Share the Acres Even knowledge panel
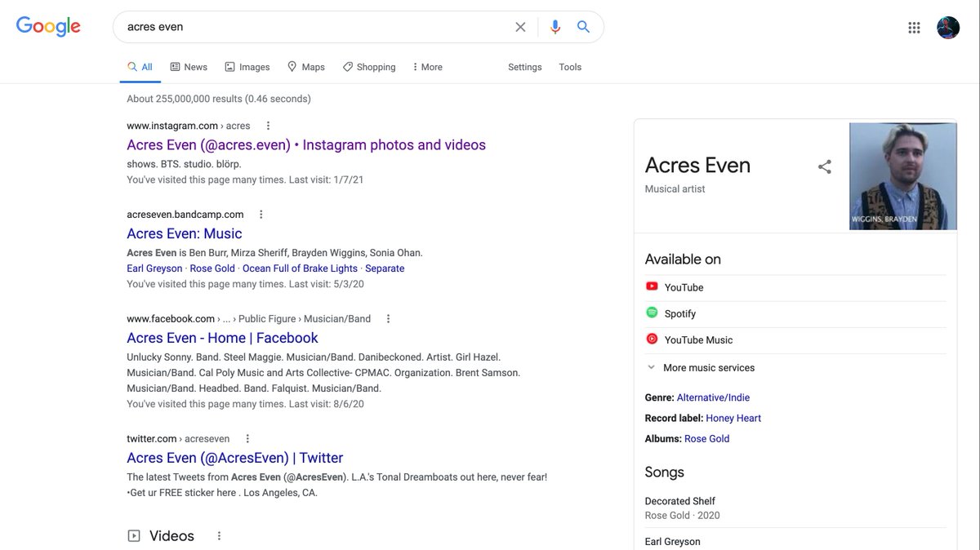This screenshot has height=550, width=980. (x=825, y=166)
